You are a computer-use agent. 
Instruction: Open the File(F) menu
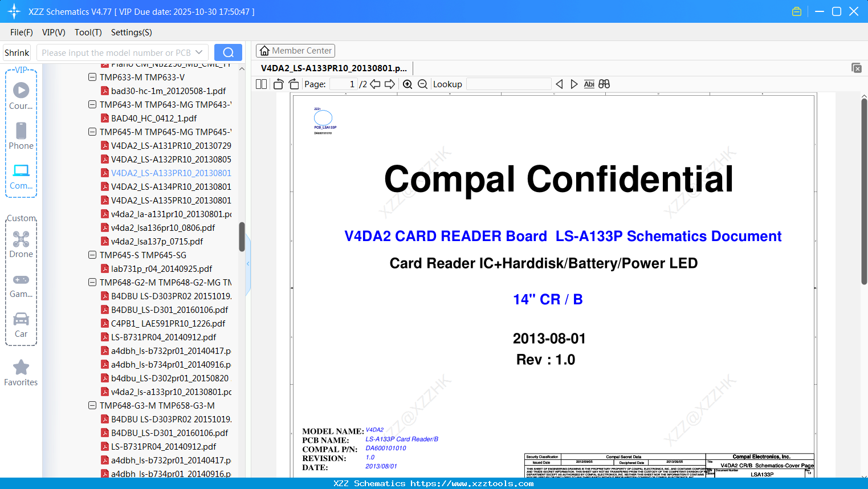tap(22, 32)
